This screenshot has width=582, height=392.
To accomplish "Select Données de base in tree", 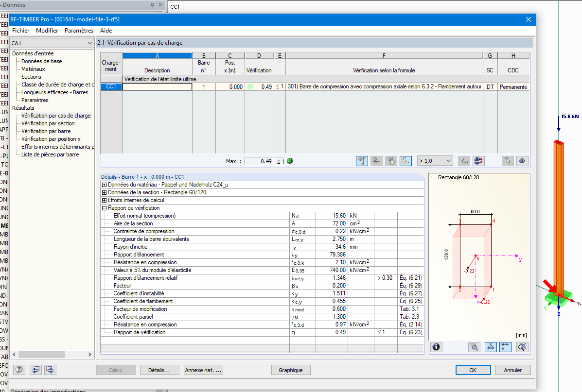I will pyautogui.click(x=42, y=61).
